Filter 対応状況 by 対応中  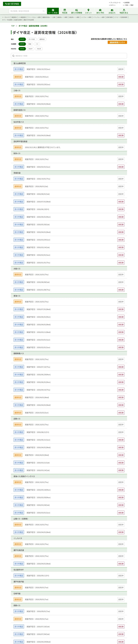[31, 49]
